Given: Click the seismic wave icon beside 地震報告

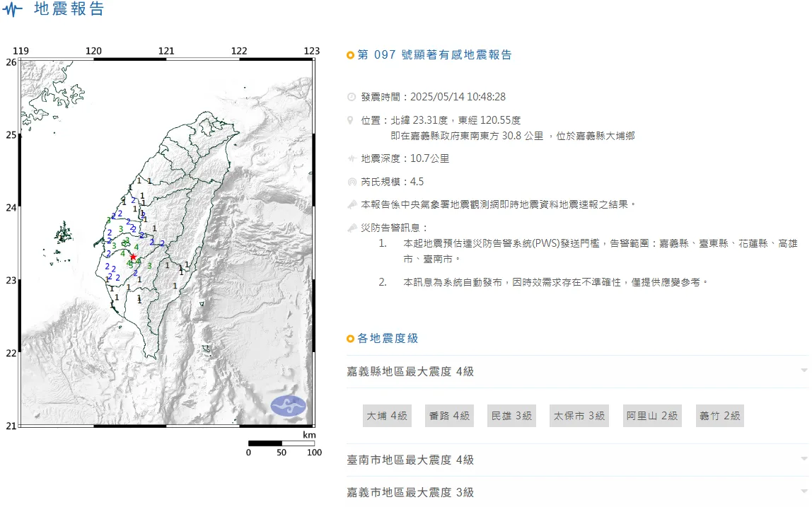Looking at the screenshot, I should (x=13, y=11).
